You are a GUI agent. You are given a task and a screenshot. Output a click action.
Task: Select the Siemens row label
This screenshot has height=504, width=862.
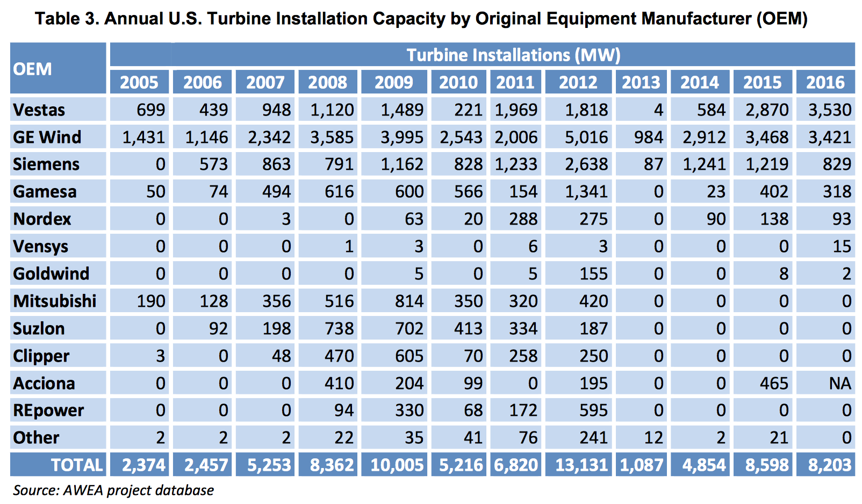coord(46,164)
